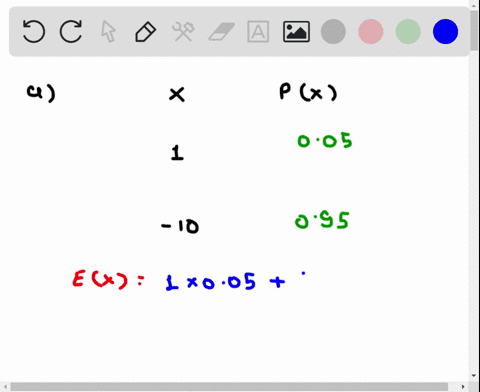Choose the light green color swatch

pos(408,32)
